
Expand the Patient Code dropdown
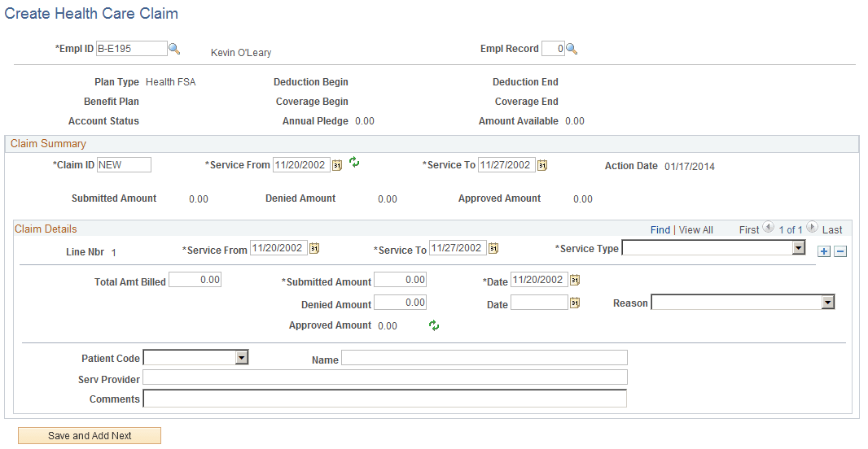click(241, 358)
